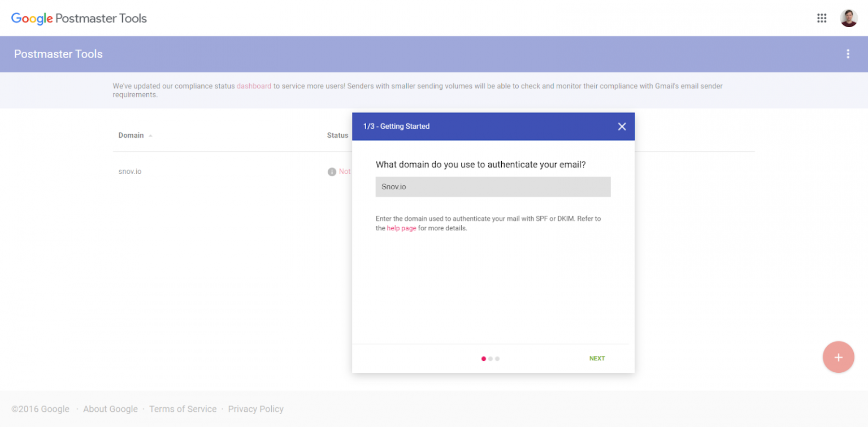Open the three-dot more options menu
This screenshot has height=427, width=868.
click(848, 54)
